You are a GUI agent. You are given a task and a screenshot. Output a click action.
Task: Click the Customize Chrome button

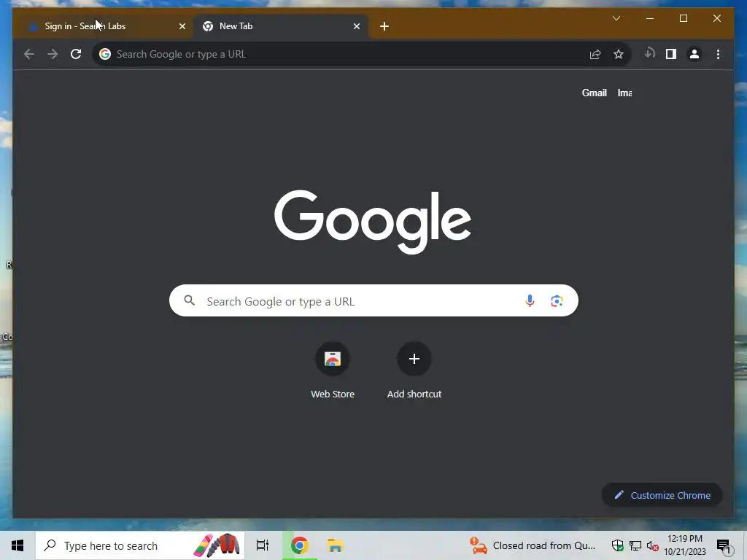click(x=662, y=495)
